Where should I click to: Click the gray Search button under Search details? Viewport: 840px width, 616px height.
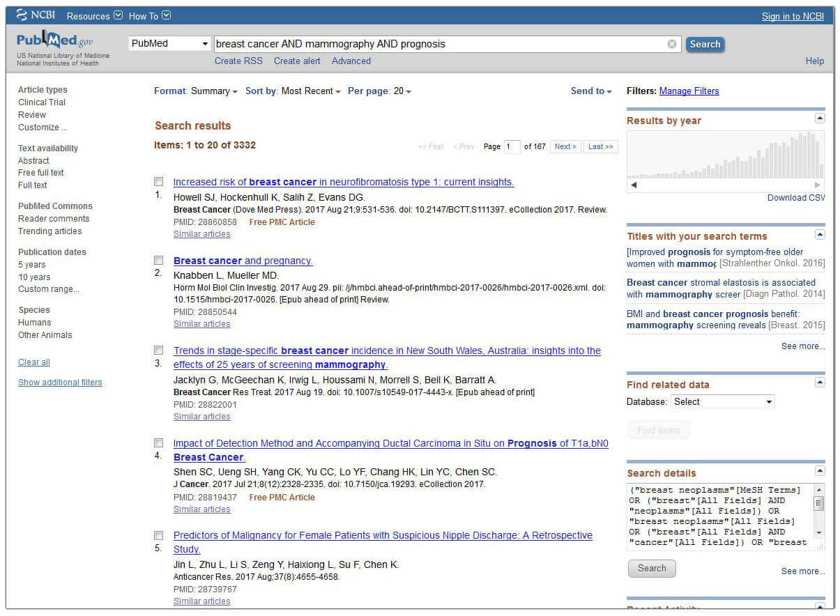652,568
